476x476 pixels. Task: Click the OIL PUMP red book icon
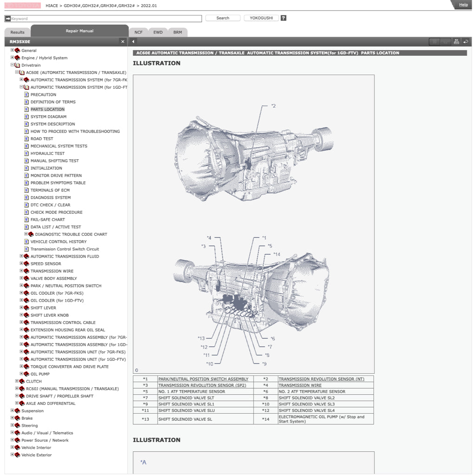pyautogui.click(x=26, y=374)
